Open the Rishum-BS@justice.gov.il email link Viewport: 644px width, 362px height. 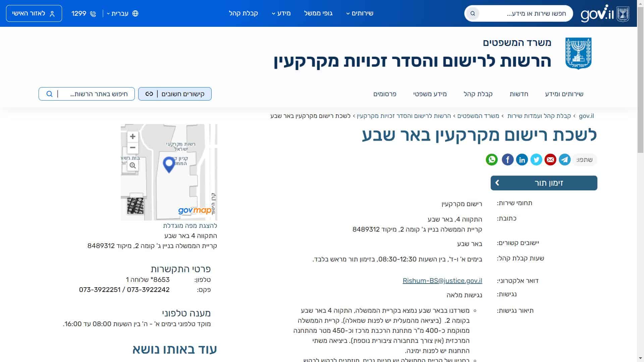pyautogui.click(x=442, y=281)
